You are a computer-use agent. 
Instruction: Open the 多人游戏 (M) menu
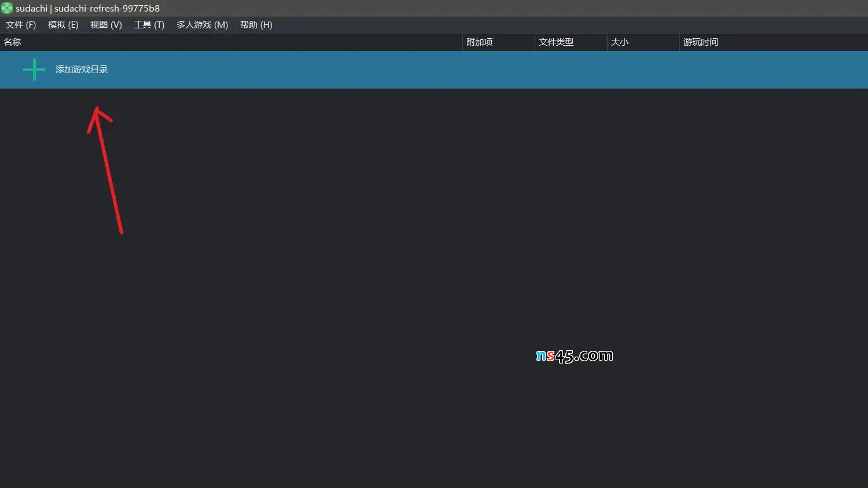(202, 25)
